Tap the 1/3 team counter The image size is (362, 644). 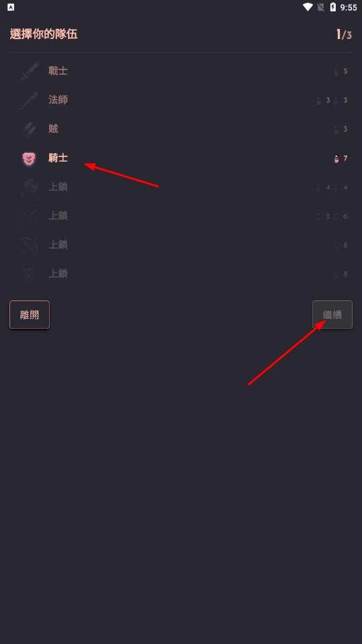pos(344,34)
